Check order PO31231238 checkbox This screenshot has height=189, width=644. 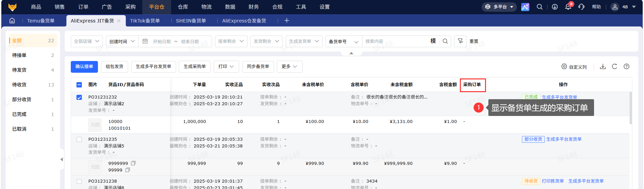point(79,181)
